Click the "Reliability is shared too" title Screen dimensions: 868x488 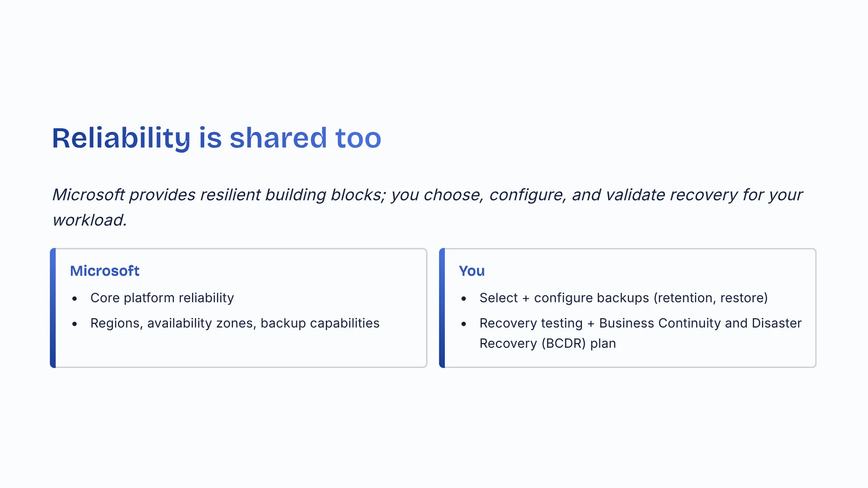click(x=216, y=138)
